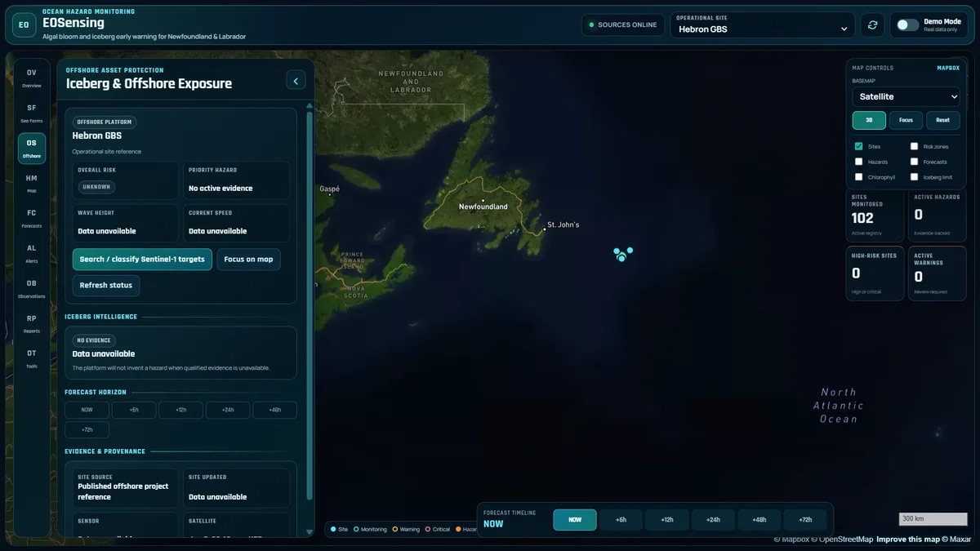Select +48h on the bottom Forecast Timeline

759,520
